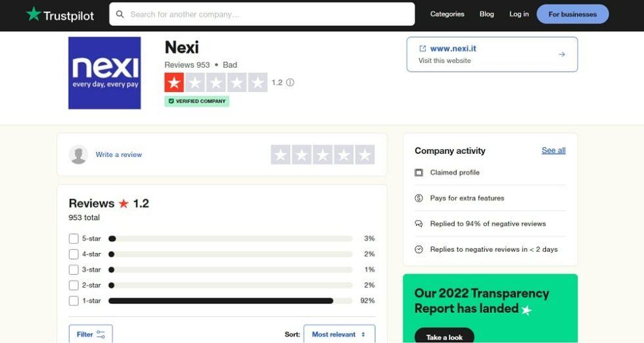Open the Write a review link
This screenshot has width=644, height=343.
click(119, 155)
